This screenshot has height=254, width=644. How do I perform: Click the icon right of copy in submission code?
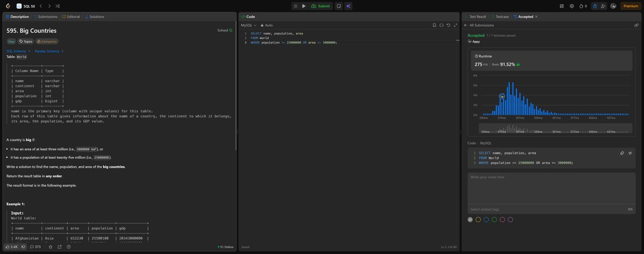(630, 153)
